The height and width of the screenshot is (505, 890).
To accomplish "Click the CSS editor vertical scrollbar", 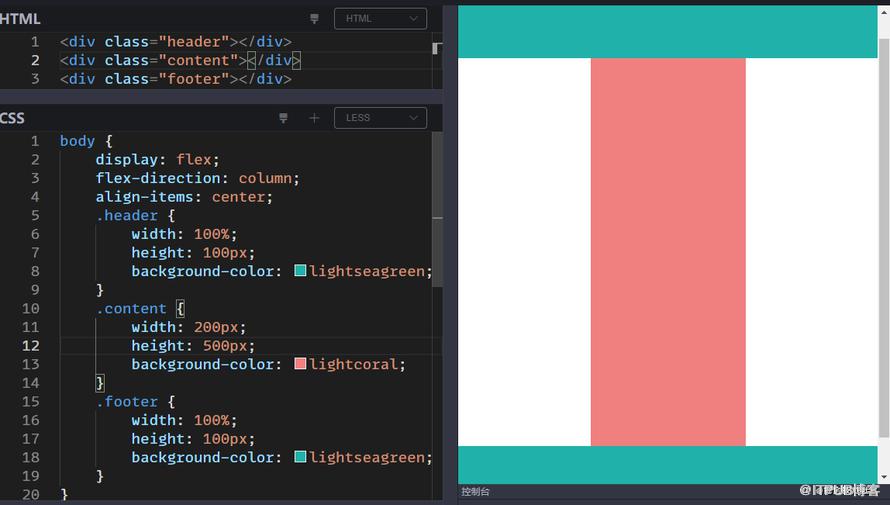I will 437,210.
